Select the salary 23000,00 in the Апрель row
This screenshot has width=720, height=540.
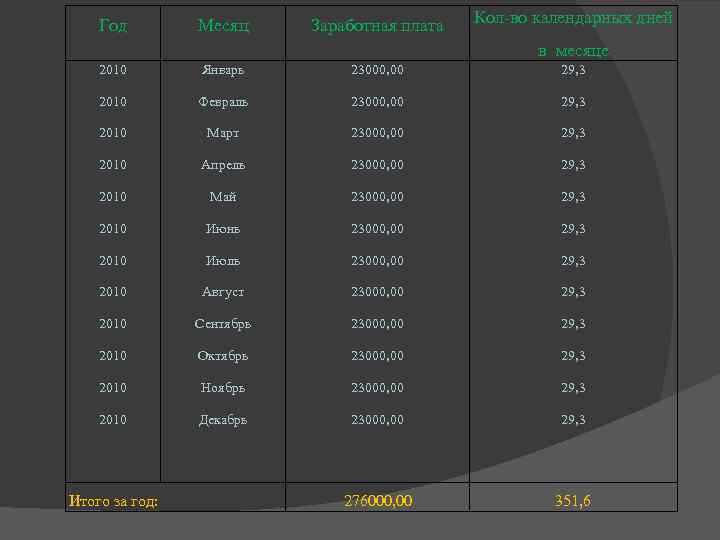(377, 165)
